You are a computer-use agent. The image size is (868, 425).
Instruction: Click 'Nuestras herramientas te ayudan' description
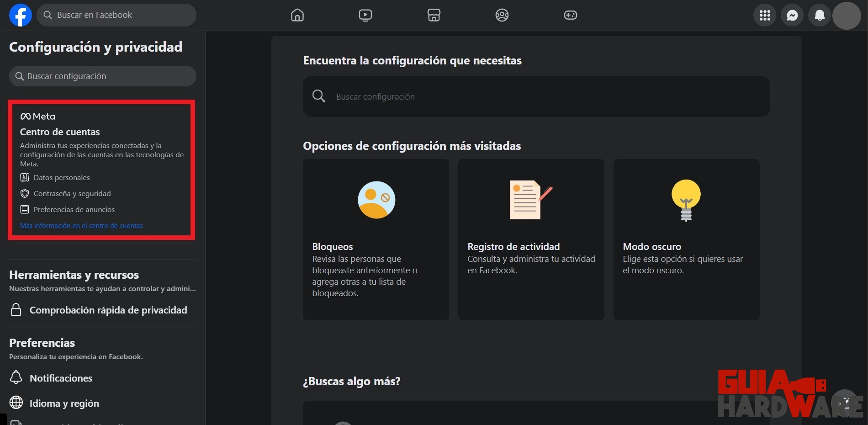pyautogui.click(x=102, y=288)
